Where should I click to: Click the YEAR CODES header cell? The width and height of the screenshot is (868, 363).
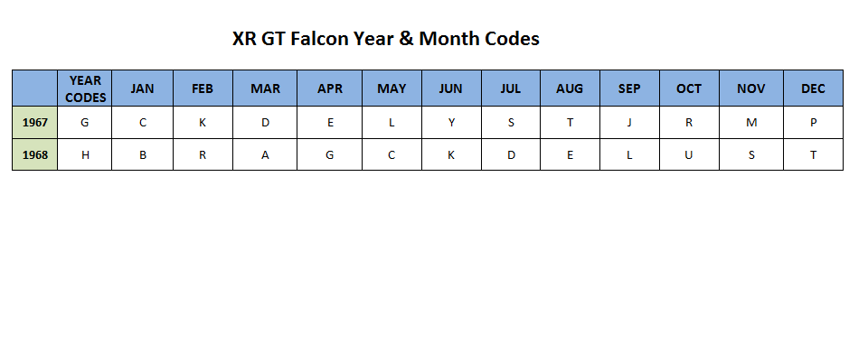tap(85, 88)
